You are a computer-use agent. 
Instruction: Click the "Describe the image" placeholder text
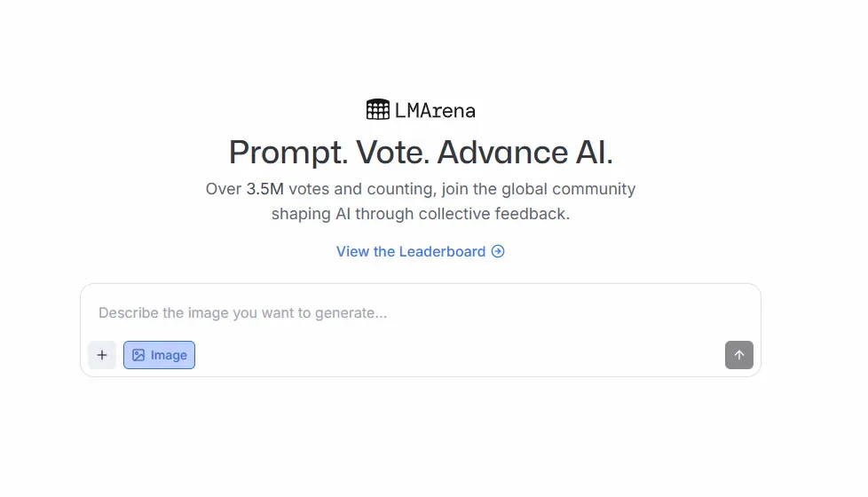coord(242,313)
